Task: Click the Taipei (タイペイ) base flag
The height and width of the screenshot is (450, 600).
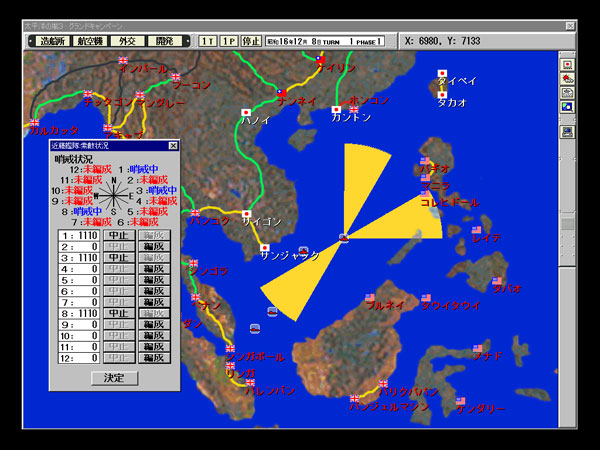Action: (442, 74)
